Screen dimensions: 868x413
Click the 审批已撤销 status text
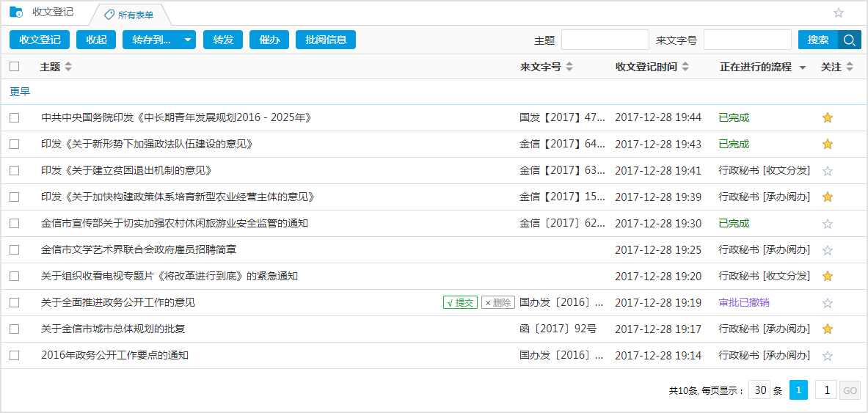coord(743,302)
